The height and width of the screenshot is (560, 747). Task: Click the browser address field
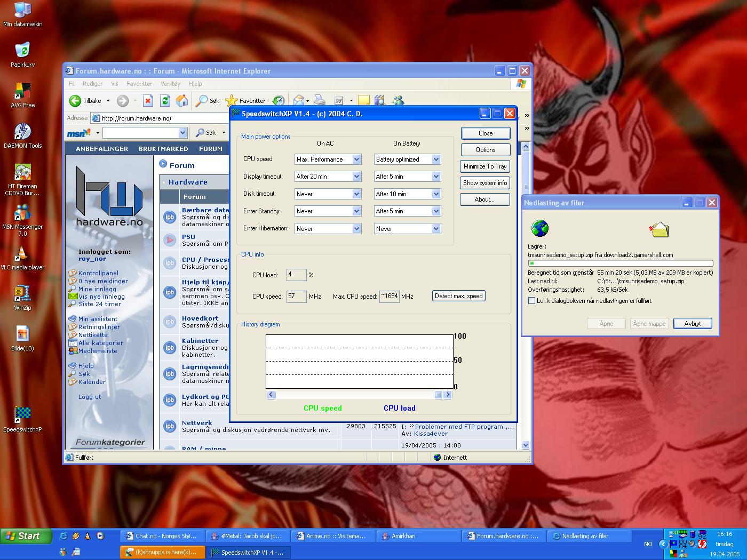[160, 118]
